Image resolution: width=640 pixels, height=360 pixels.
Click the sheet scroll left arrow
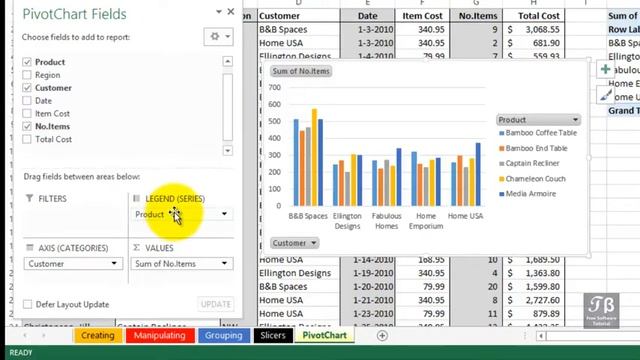[25, 336]
